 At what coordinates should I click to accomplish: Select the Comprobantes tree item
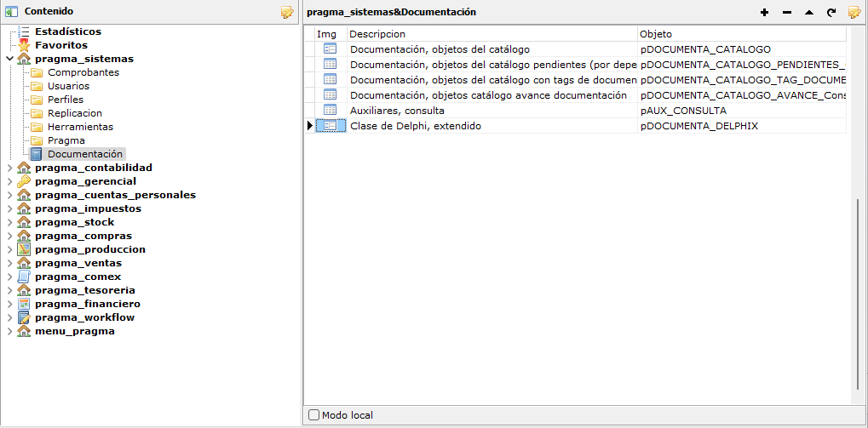[x=83, y=72]
